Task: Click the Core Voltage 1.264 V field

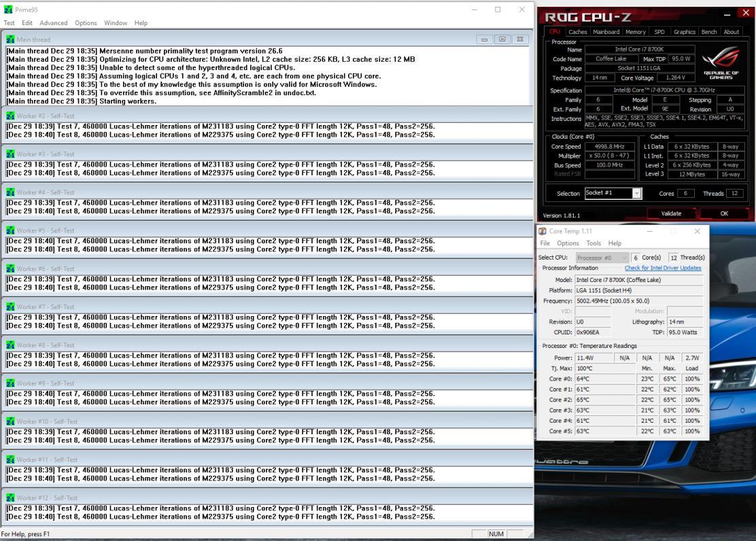Action: coord(677,77)
